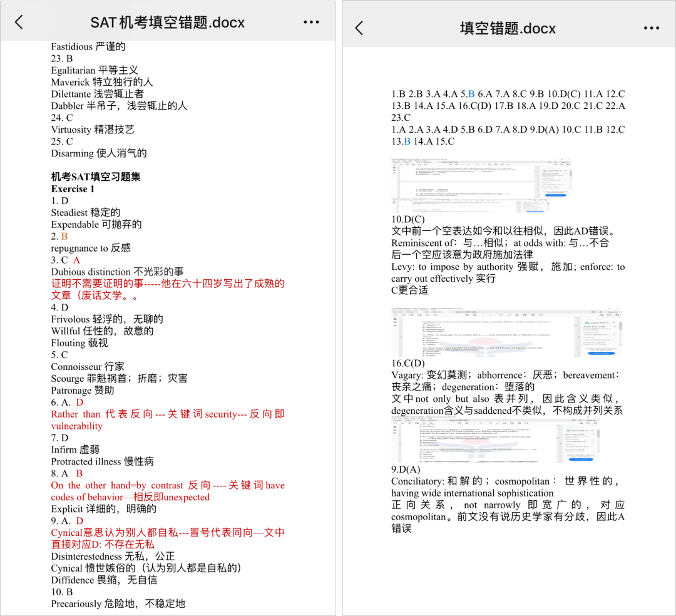This screenshot has width=676, height=616.
Task: Tap the line 'Disarming 使人消气的'
Action: point(99,153)
